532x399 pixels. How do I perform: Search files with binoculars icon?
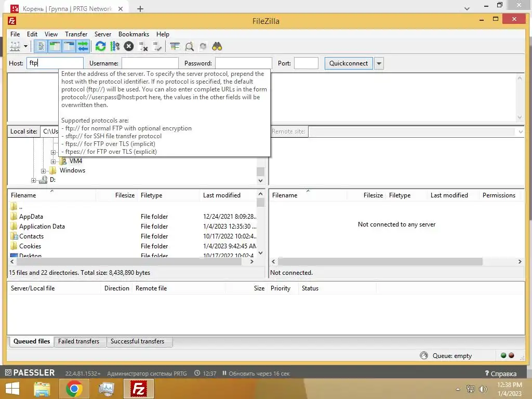point(217,46)
